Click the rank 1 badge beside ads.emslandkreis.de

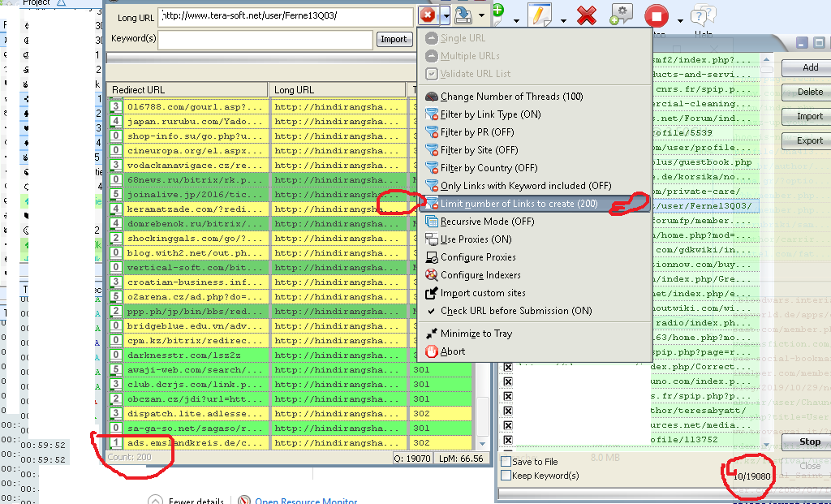tap(116, 442)
